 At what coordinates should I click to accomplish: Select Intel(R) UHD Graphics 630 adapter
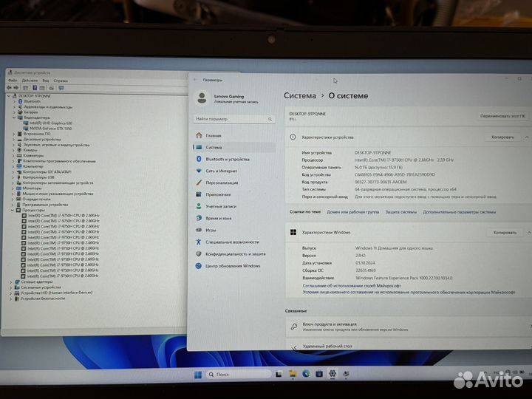[x=50, y=123]
